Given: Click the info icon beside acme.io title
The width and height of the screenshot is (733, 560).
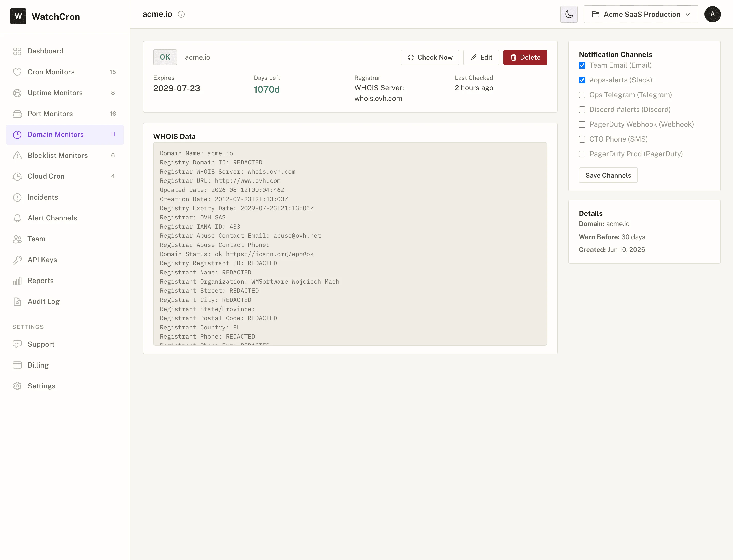Looking at the screenshot, I should pyautogui.click(x=181, y=14).
